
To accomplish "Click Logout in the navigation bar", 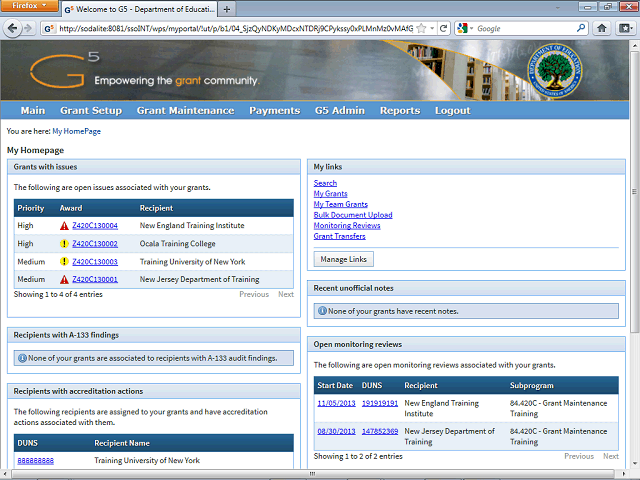I will pos(453,111).
